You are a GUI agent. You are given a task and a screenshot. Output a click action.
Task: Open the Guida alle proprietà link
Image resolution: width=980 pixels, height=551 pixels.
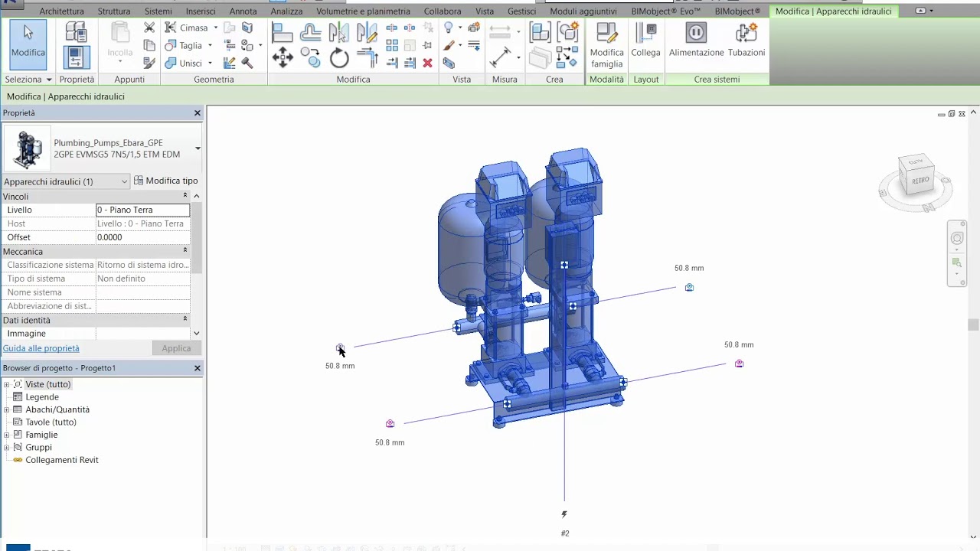(x=41, y=348)
